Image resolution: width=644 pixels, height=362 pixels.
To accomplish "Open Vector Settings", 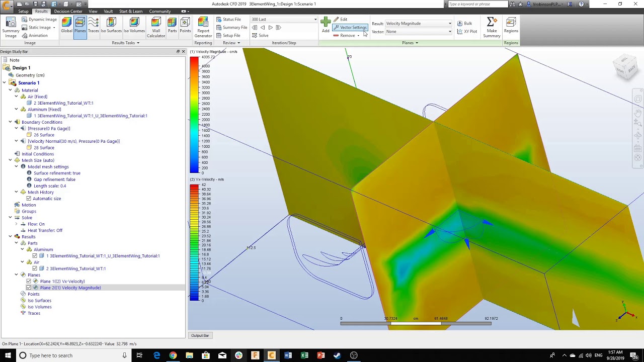I will [350, 28].
